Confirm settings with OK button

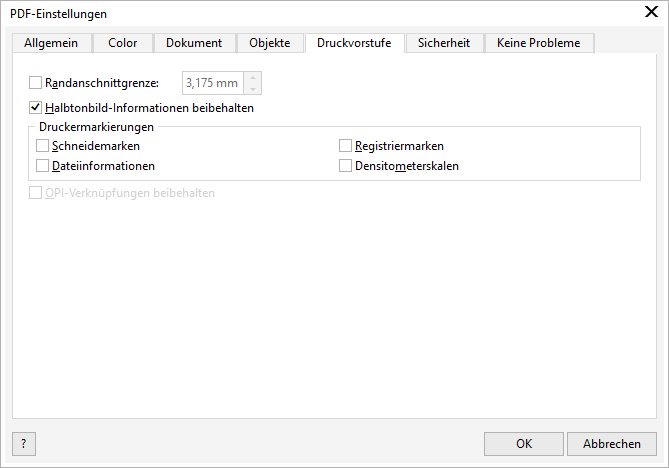pyautogui.click(x=524, y=443)
